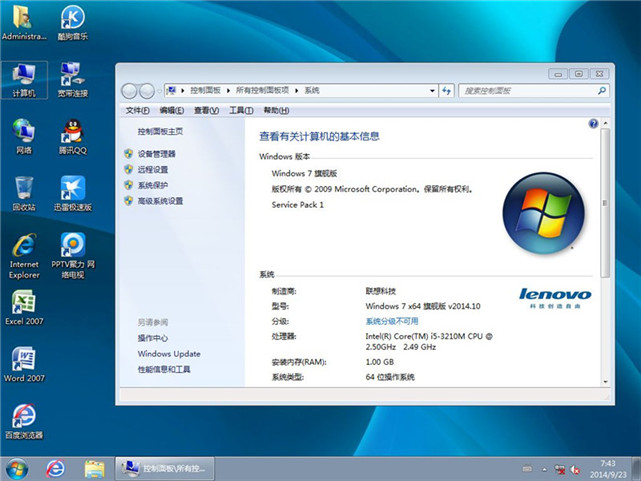Open the 文件(F) menu

[137, 110]
